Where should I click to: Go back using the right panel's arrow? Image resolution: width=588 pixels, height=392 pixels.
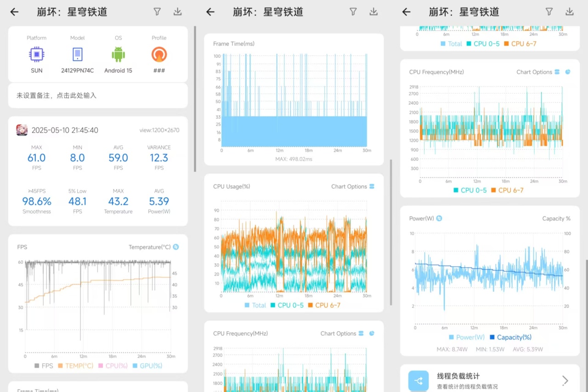click(406, 12)
